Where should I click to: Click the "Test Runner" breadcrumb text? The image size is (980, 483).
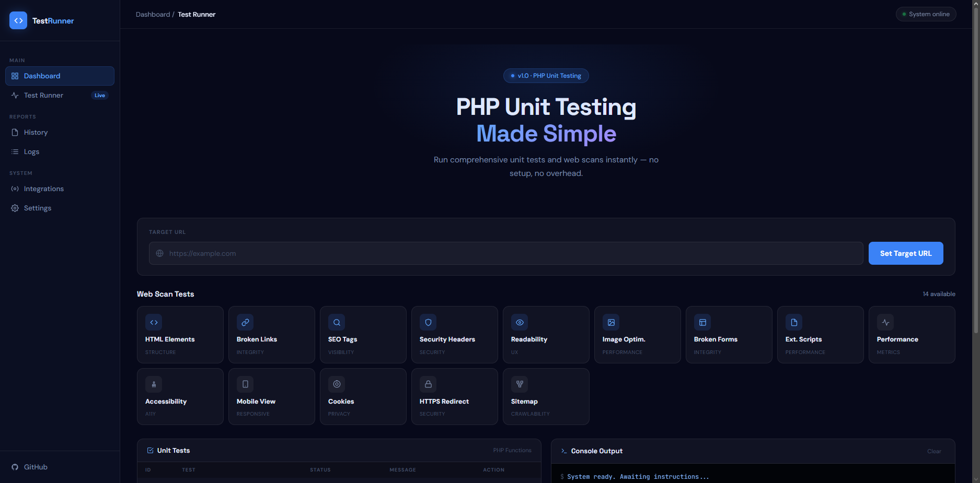pos(197,14)
